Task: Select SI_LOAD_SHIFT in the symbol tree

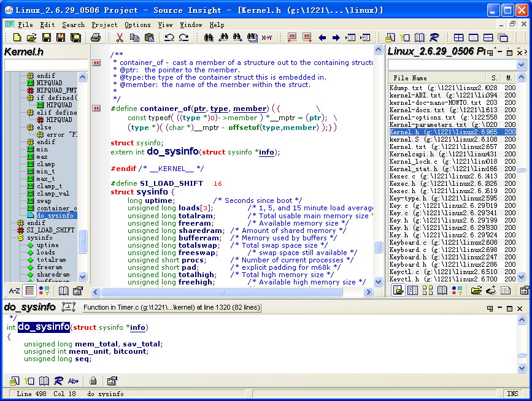Action: click(50, 230)
